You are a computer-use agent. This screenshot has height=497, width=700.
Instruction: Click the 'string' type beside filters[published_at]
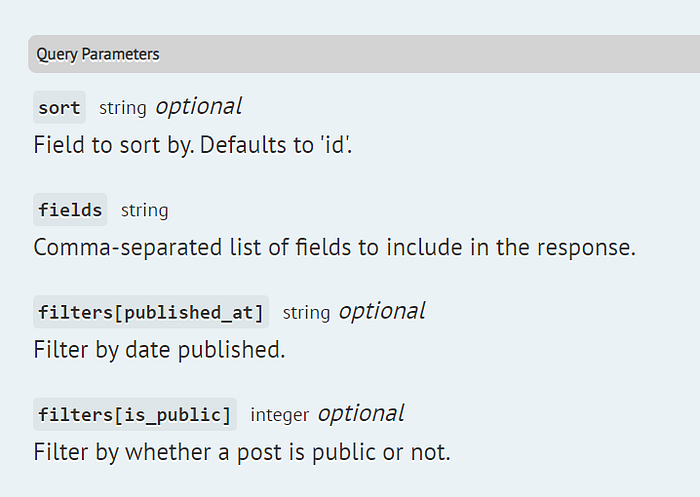pyautogui.click(x=306, y=312)
